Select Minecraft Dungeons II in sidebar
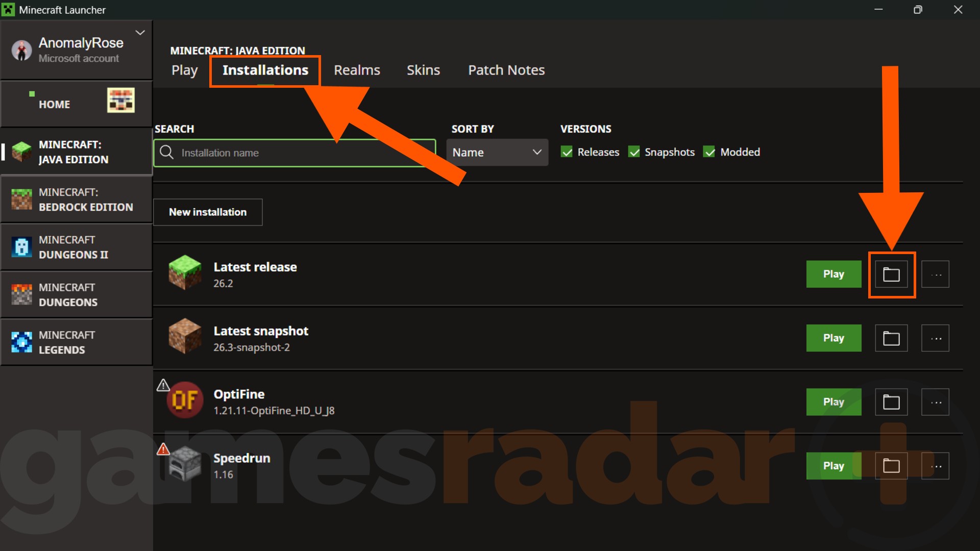The height and width of the screenshot is (551, 980). point(76,247)
